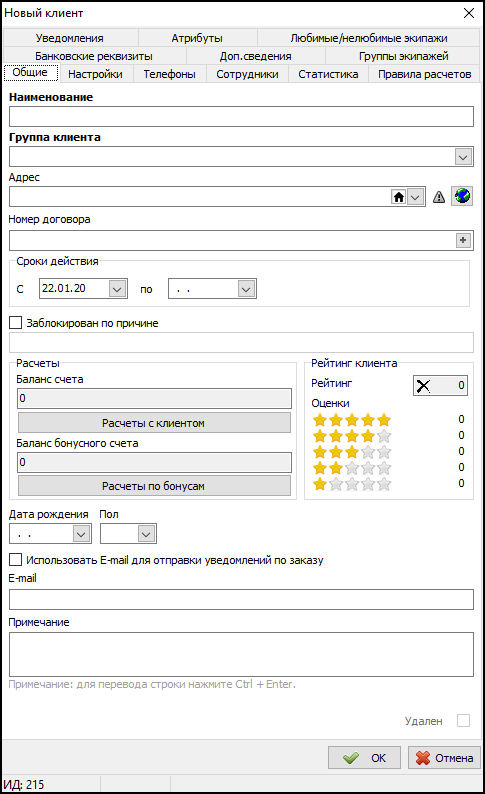Click the Расчеты по бонусам button
The width and height of the screenshot is (485, 794).
click(x=154, y=486)
